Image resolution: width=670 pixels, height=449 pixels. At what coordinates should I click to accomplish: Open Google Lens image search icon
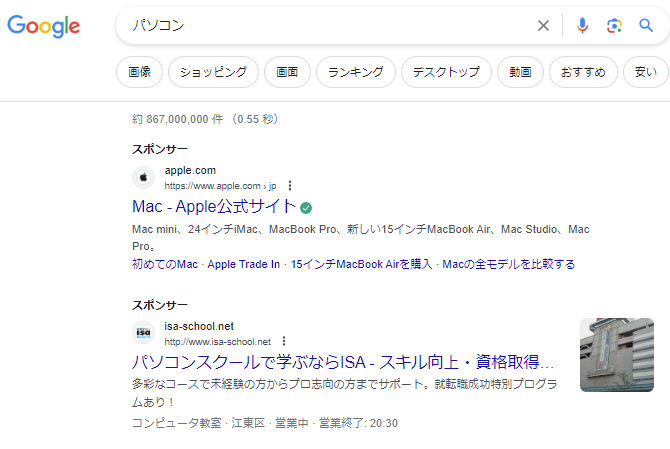click(614, 26)
